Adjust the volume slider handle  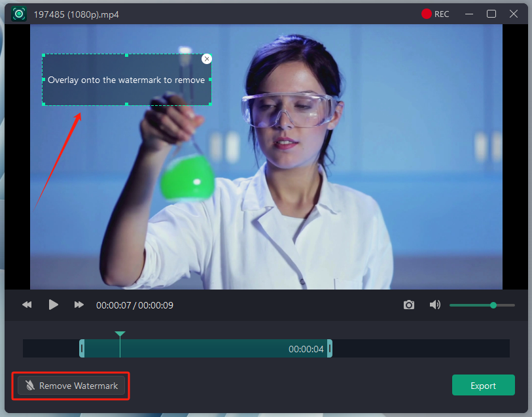coord(493,305)
